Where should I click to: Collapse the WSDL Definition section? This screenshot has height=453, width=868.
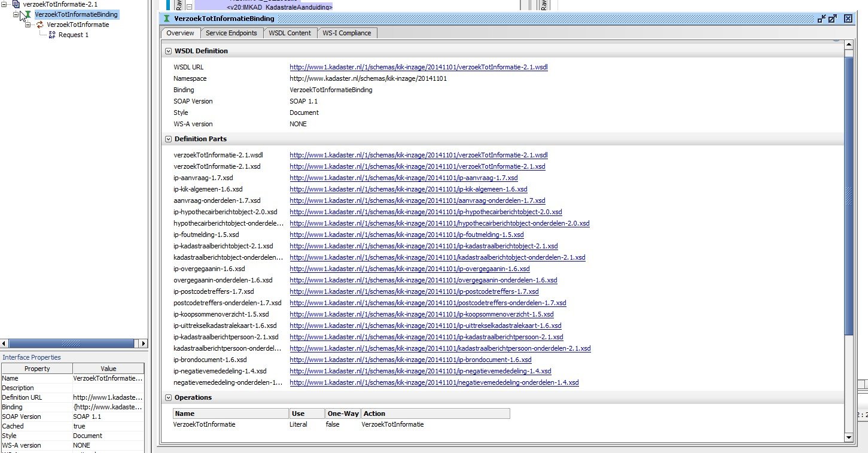coord(168,51)
